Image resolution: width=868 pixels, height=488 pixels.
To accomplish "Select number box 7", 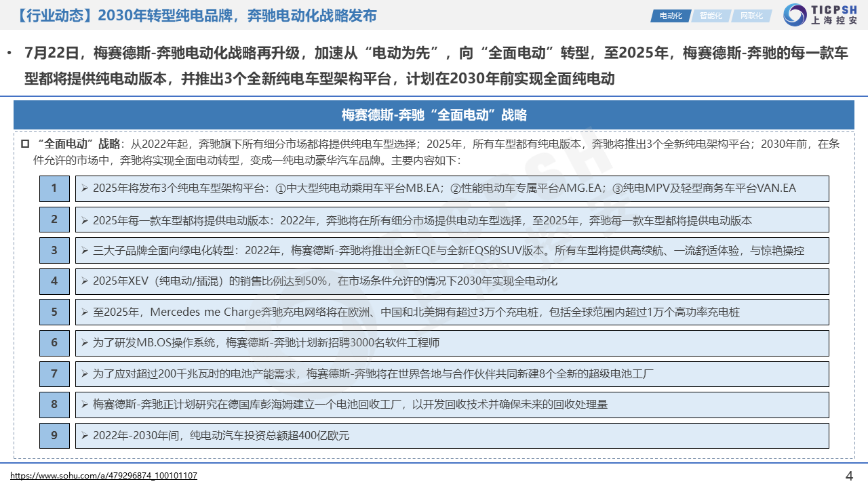I will point(54,373).
